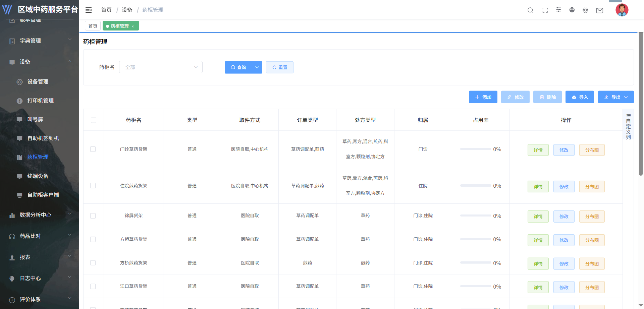Open the language globe icon
The height and width of the screenshot is (309, 644).
(572, 10)
